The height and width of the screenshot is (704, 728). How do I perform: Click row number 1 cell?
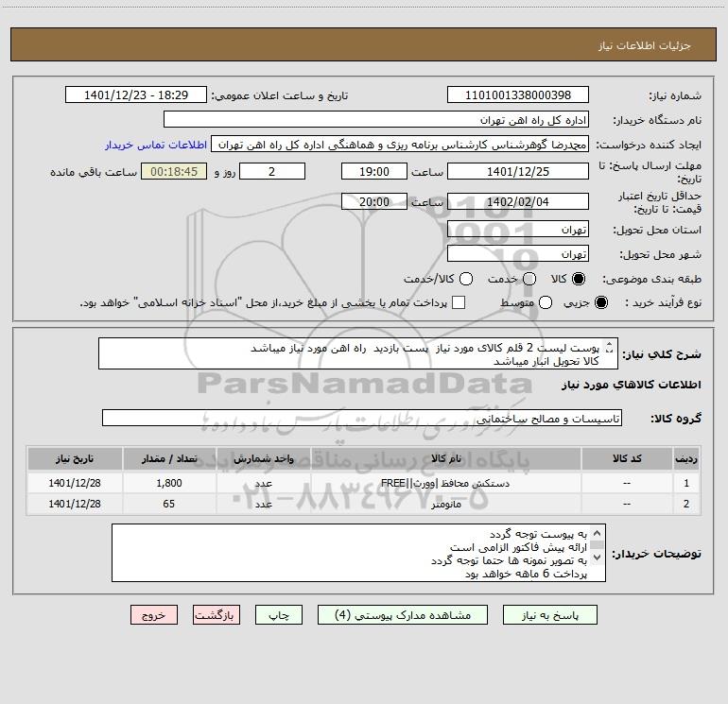pyautogui.click(x=686, y=483)
